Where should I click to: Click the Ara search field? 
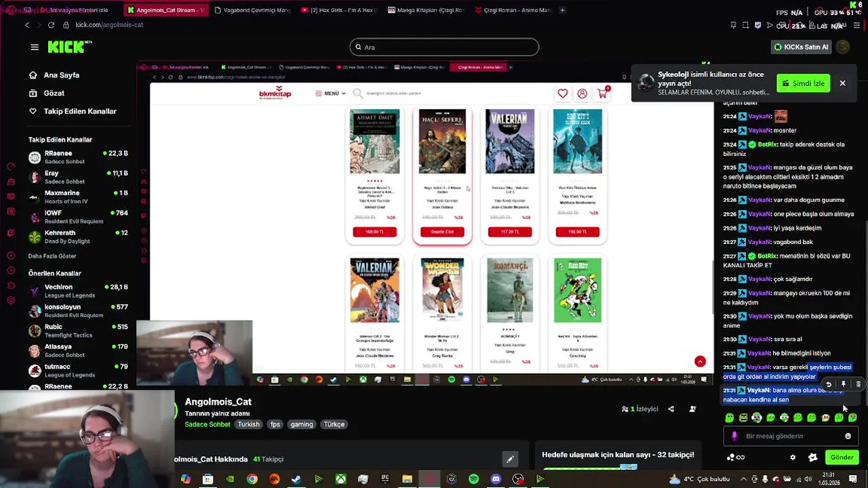[x=444, y=47]
